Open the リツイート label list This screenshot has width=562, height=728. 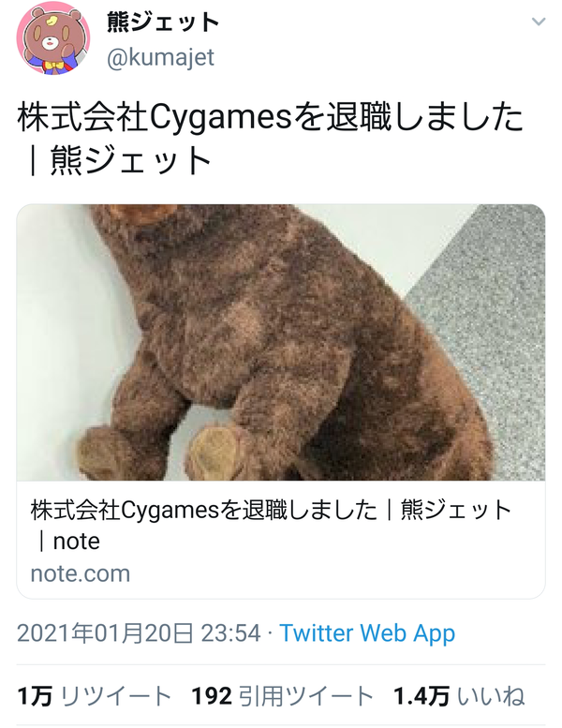(x=115, y=696)
